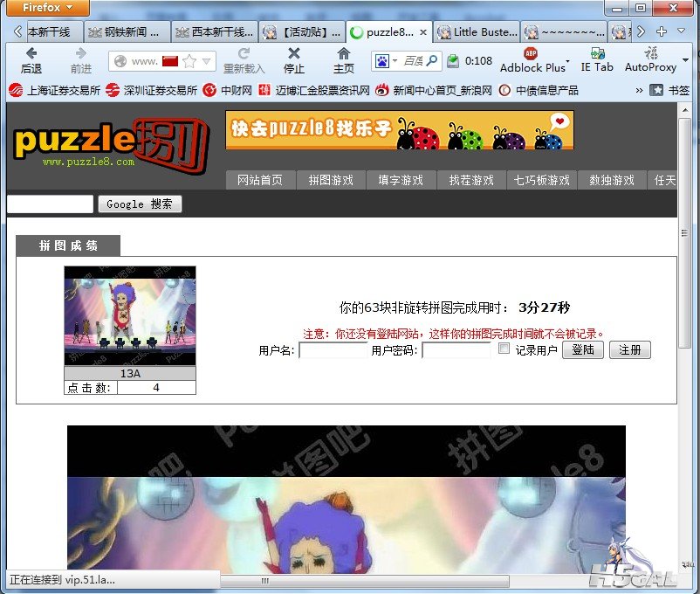
Task: Click the search magnifier icon
Action: point(432,61)
